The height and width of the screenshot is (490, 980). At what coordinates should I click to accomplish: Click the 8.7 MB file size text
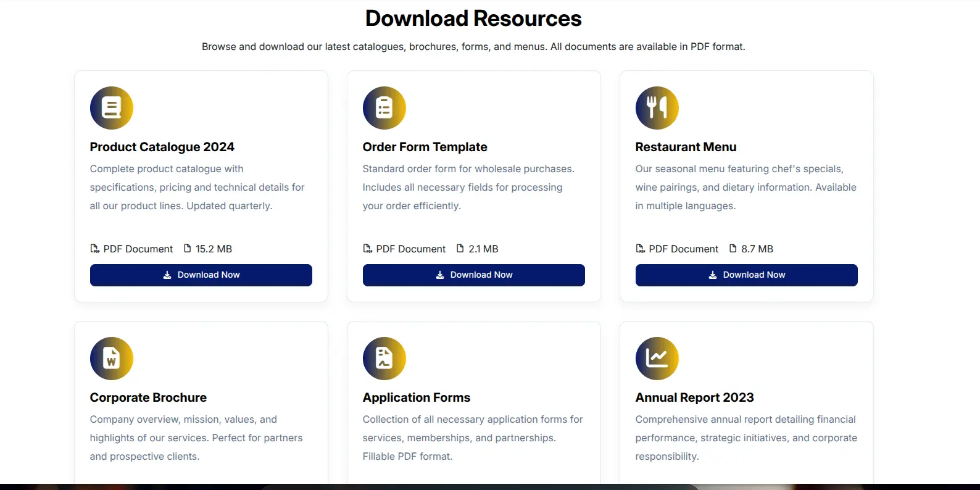(x=757, y=249)
